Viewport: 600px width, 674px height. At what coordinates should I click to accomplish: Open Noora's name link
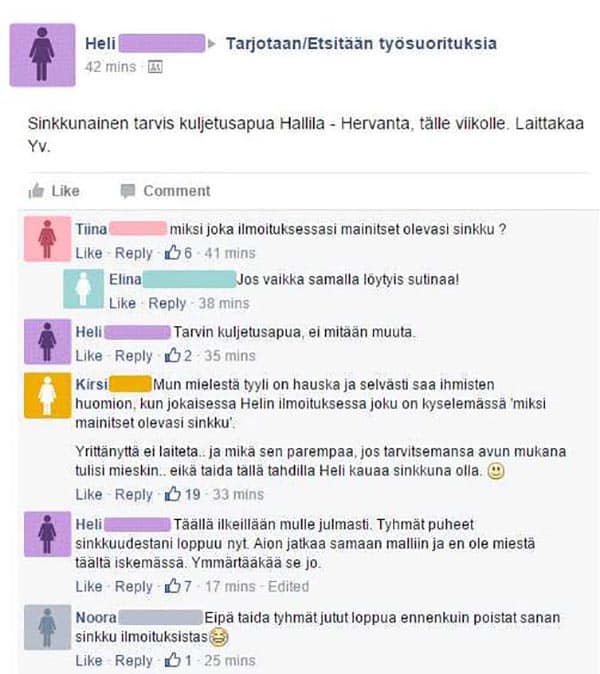pos(96,618)
